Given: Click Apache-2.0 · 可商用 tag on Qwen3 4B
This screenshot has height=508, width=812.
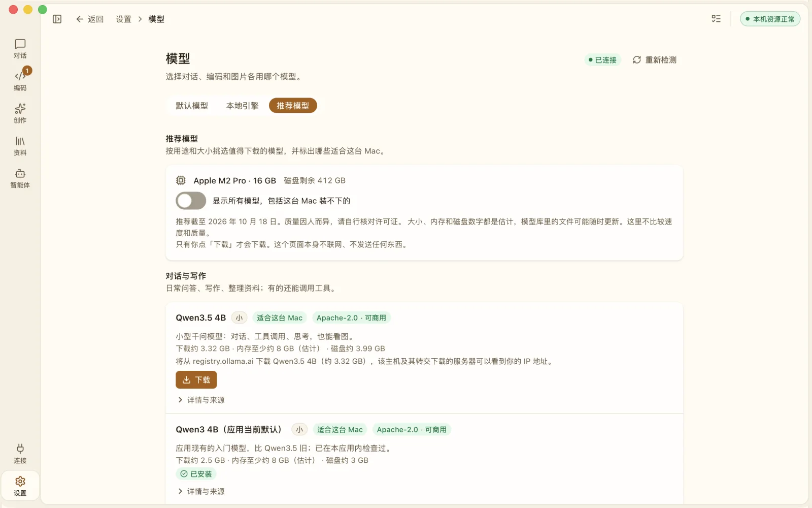Looking at the screenshot, I should pyautogui.click(x=412, y=430).
